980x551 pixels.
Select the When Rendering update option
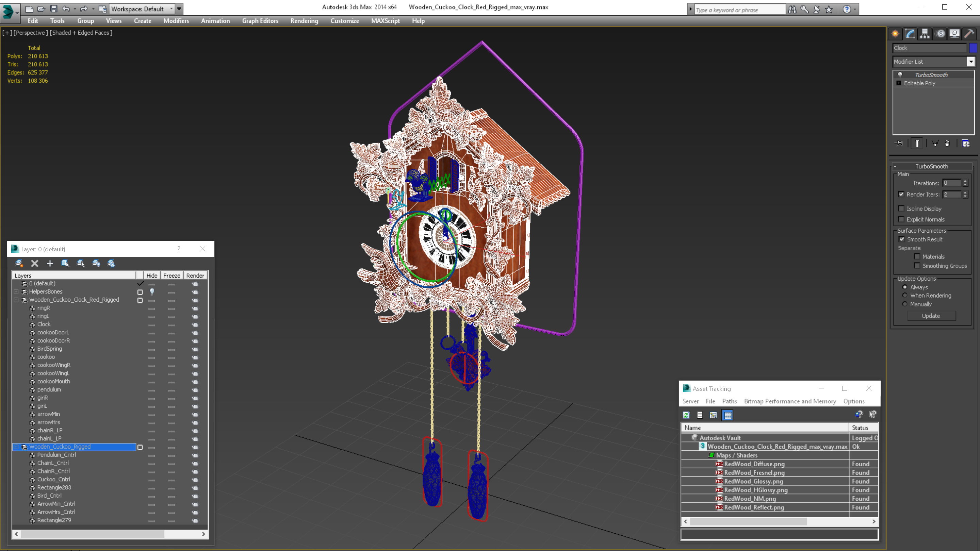tap(905, 295)
